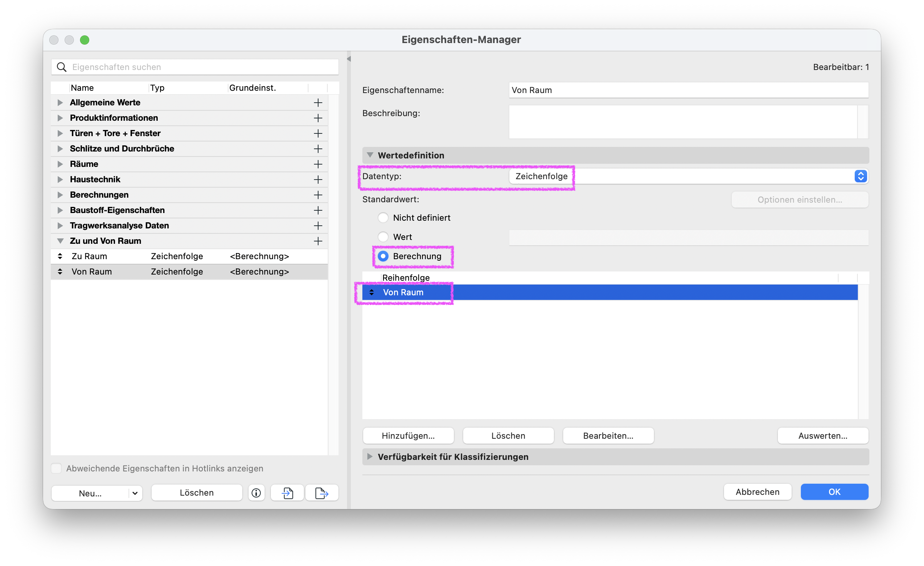Add property to Räume group
Image resolution: width=924 pixels, height=566 pixels.
tap(318, 164)
